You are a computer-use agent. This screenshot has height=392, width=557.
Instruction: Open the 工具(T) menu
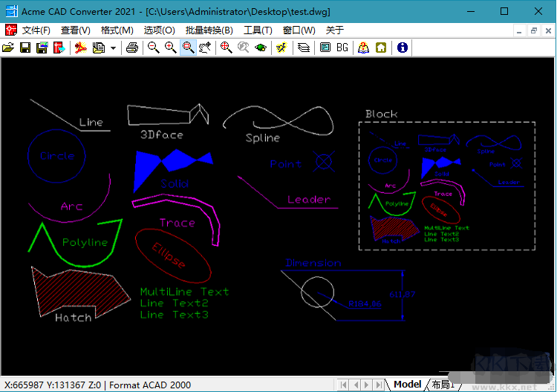tap(258, 30)
